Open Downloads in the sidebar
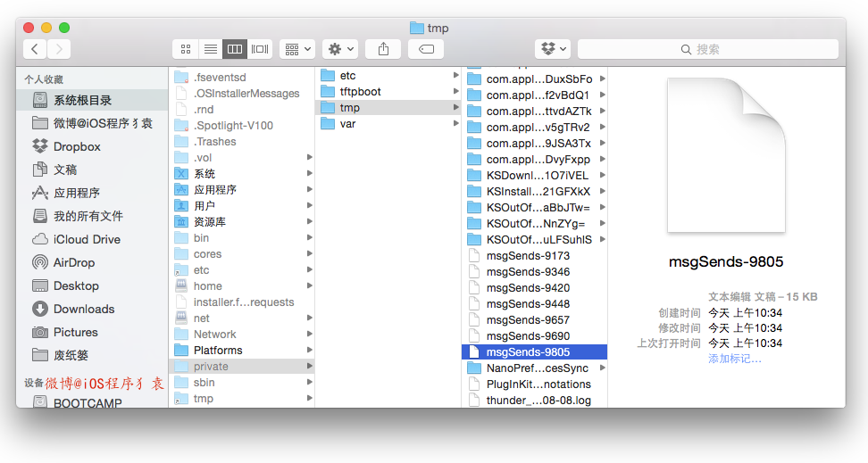 pos(93,310)
